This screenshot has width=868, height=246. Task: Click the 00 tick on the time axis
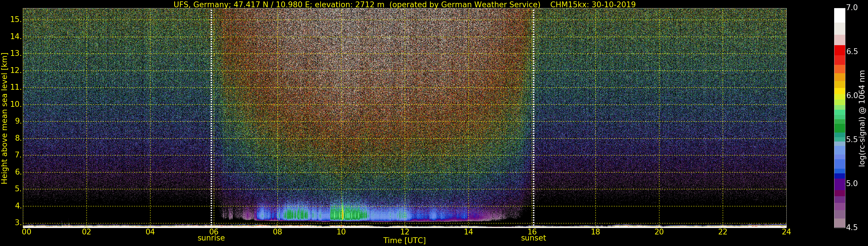(27, 232)
